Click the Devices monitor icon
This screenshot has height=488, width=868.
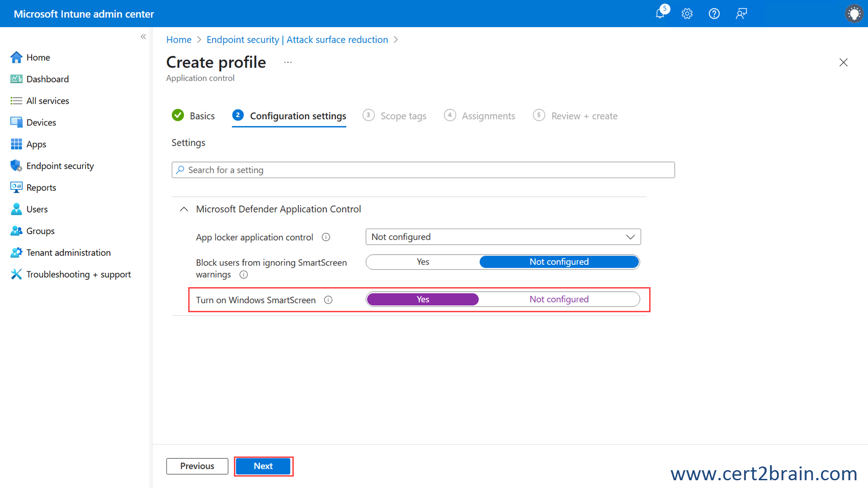pos(16,122)
